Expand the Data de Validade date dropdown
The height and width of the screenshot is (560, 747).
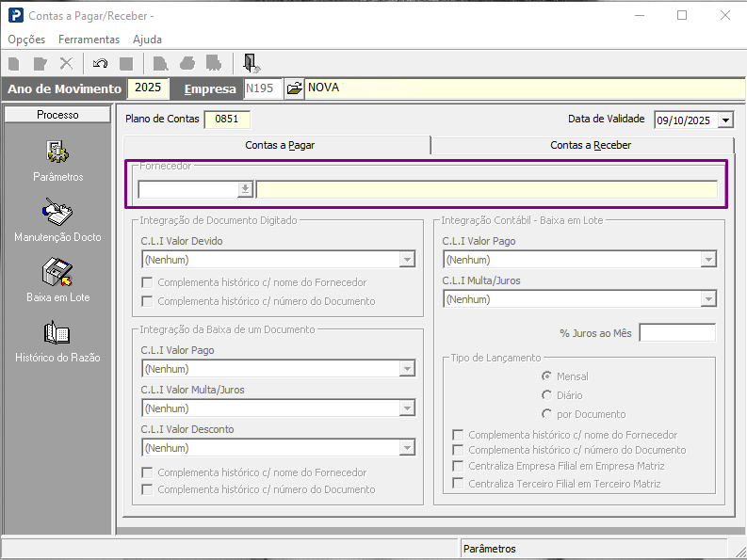tap(725, 120)
